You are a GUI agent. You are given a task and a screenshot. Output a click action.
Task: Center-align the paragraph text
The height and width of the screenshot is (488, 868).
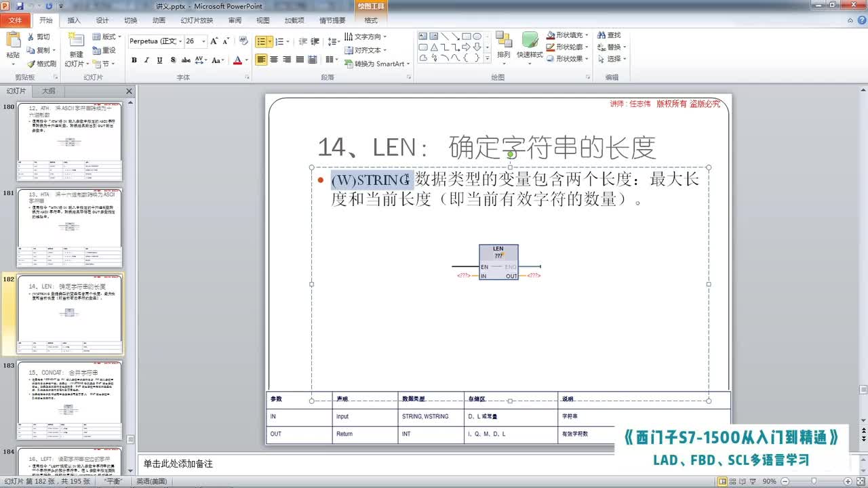(275, 60)
